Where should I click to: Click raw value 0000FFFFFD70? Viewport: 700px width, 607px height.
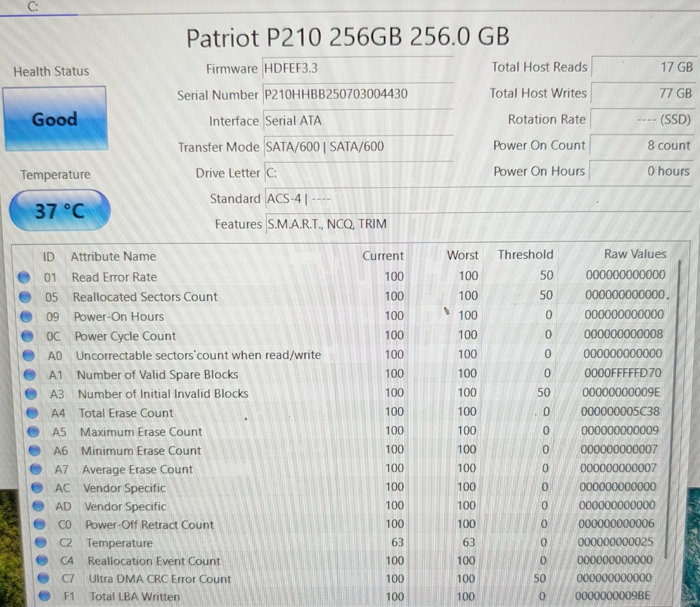coord(623,373)
